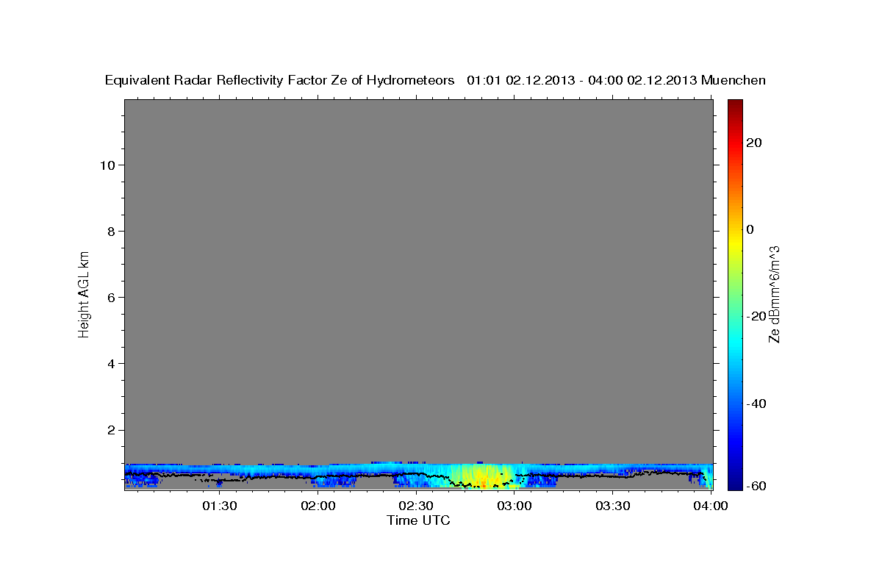Click the 'Height AGL km' axis label

pos(84,294)
